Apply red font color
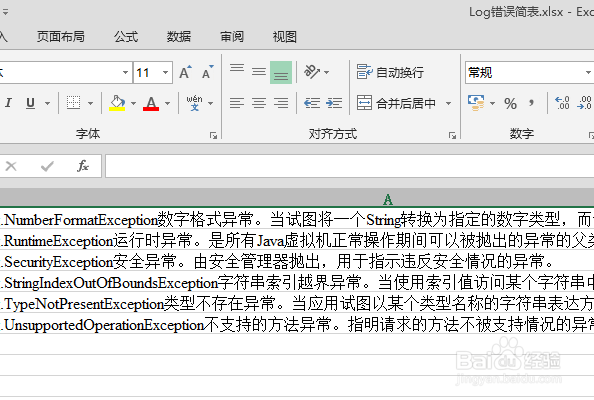 point(151,103)
